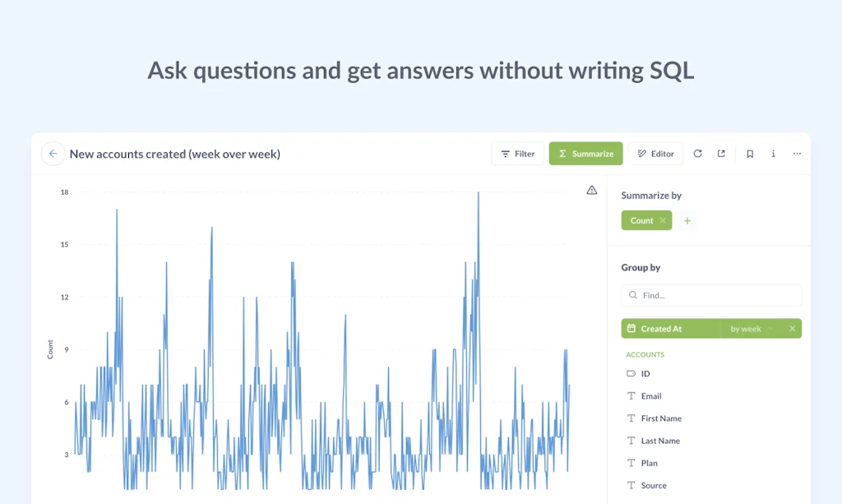Remove the Count summarize metric
This screenshot has height=504, width=842.
point(663,220)
